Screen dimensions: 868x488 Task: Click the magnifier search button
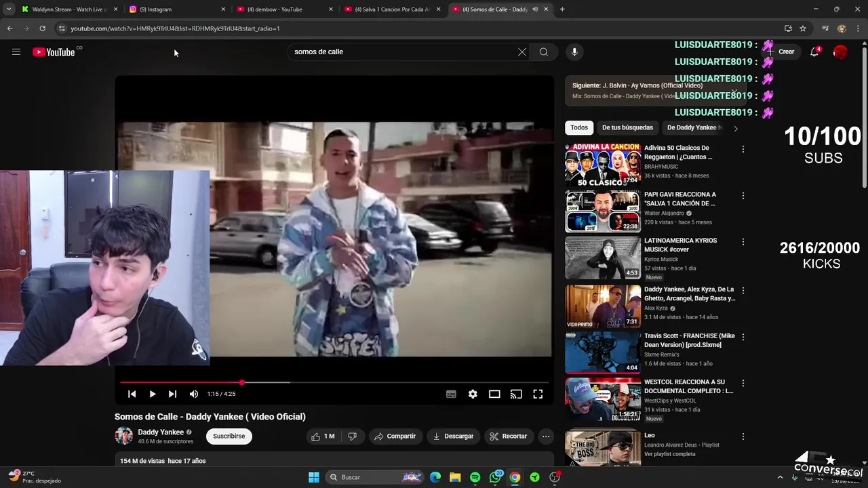(x=544, y=52)
